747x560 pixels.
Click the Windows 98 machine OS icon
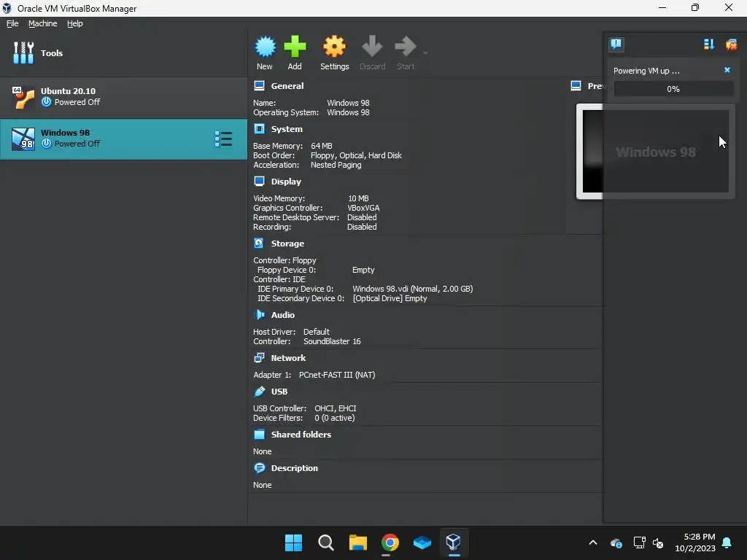(x=23, y=139)
